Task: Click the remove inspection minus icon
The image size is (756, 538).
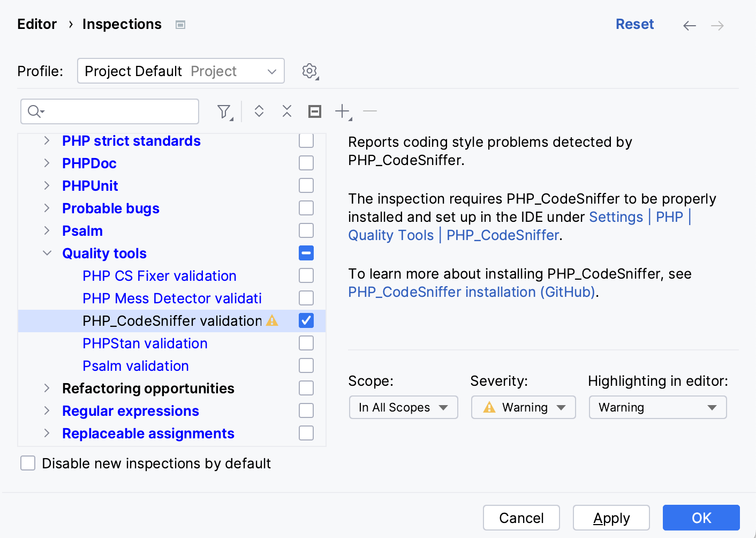Action: point(370,111)
